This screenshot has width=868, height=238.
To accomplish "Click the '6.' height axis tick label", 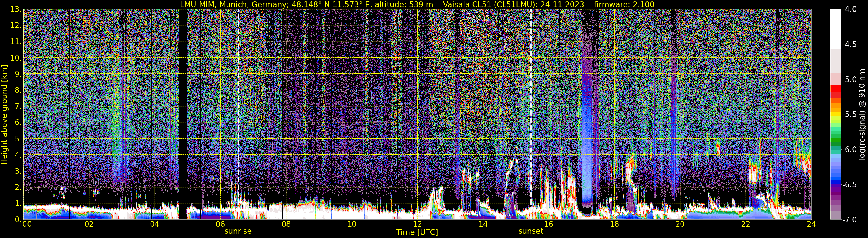I will pyautogui.click(x=18, y=123).
